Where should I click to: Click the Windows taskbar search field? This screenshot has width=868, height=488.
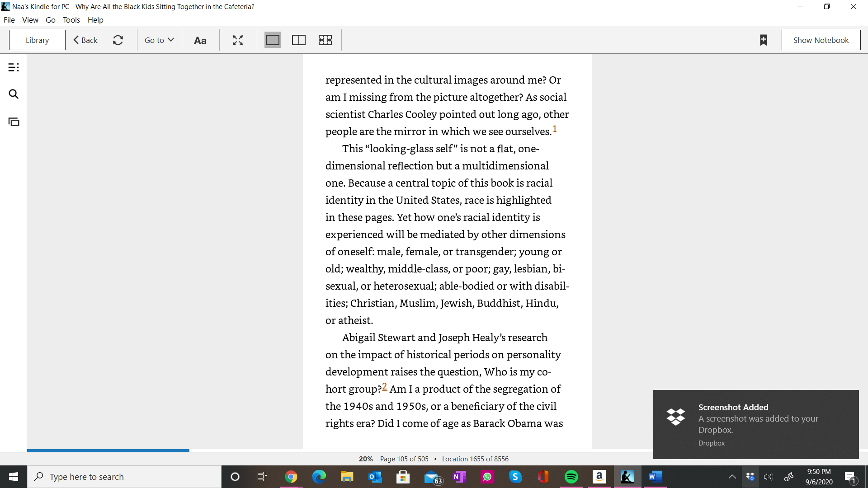pos(124,477)
